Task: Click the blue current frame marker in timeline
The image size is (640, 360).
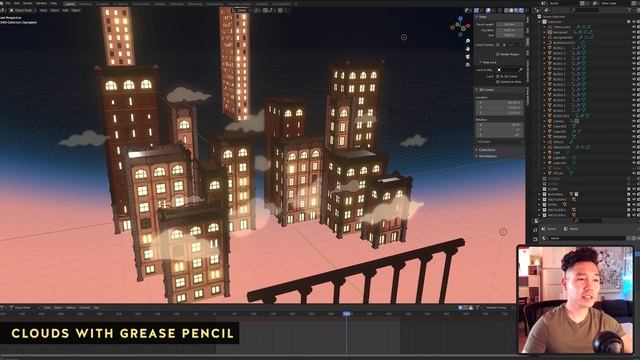Action: (347, 313)
